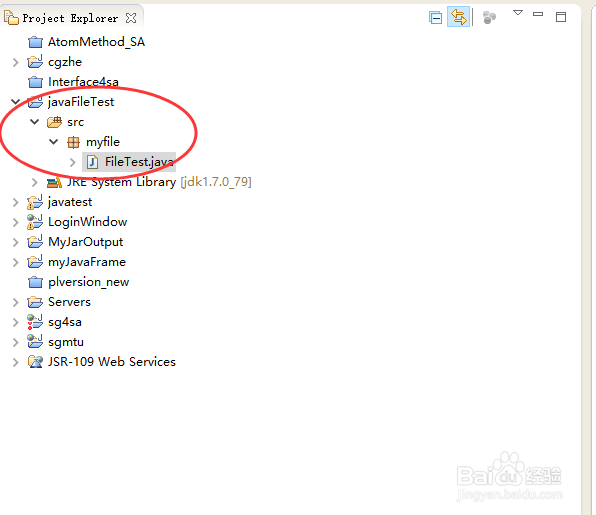
Task: Click the LoginWindow web project icon
Action: 35,222
